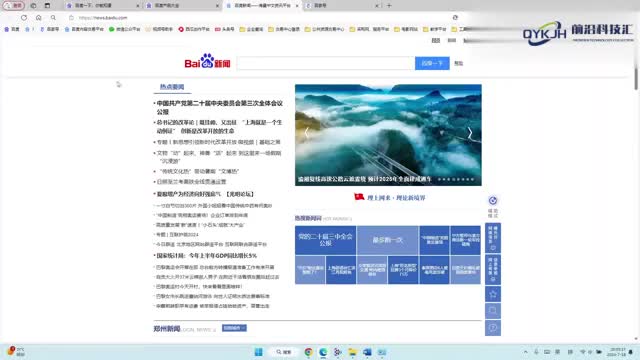Click the first blue vertical sidebar button

click(493, 238)
